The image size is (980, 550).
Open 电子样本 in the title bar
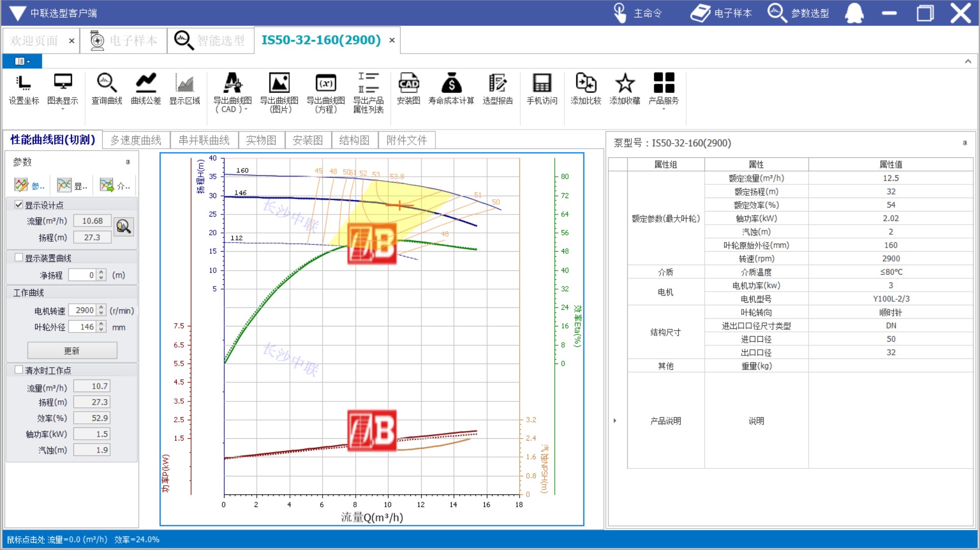tap(721, 13)
